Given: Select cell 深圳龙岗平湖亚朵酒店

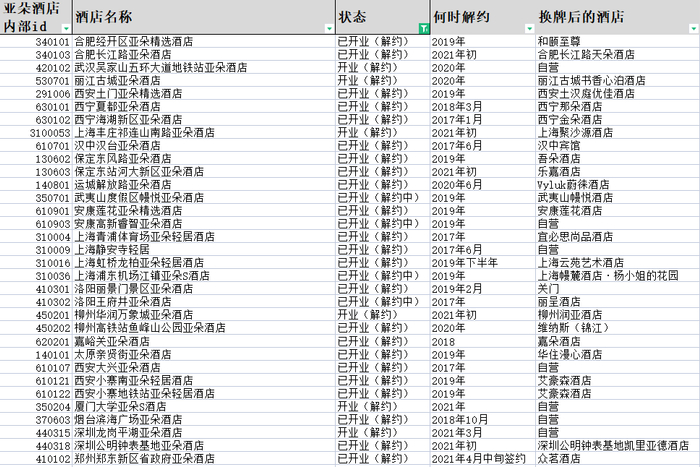Looking at the screenshot, I should point(204,432).
